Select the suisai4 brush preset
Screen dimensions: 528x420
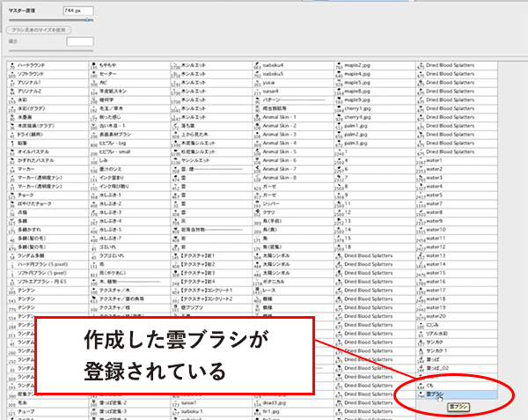293,92
